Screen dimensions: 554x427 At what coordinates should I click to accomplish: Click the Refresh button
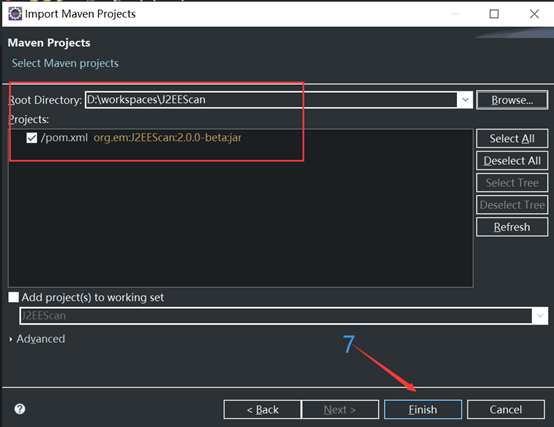(512, 227)
